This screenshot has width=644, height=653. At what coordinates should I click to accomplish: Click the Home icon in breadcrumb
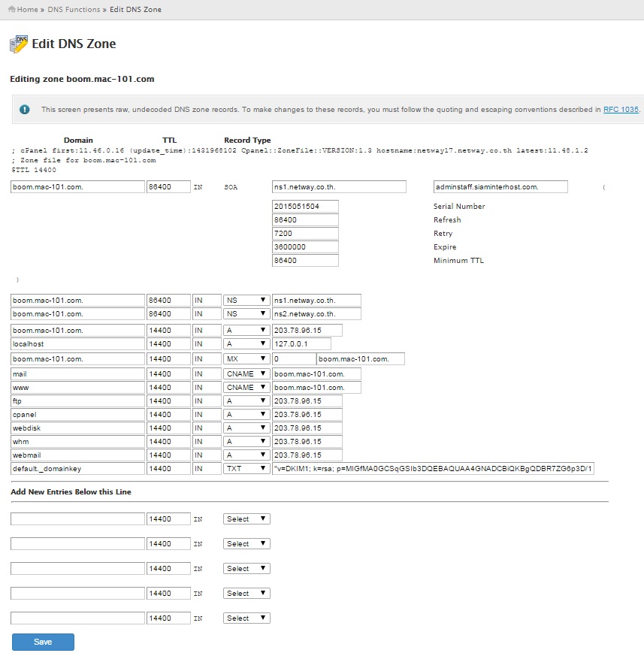point(11,10)
